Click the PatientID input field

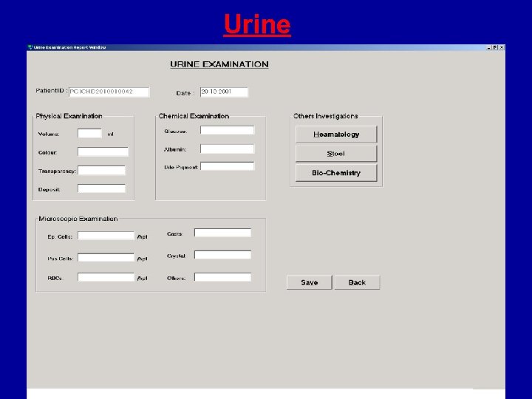pyautogui.click(x=109, y=92)
